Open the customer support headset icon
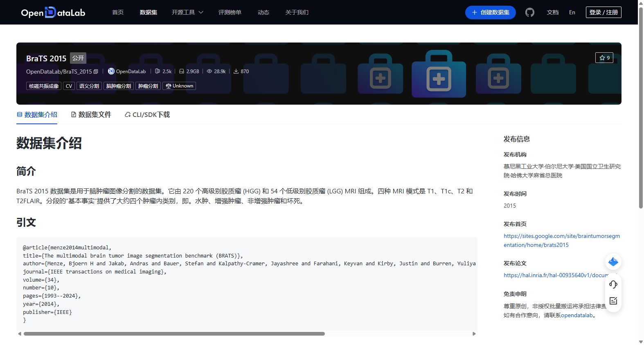The image size is (644, 345). 613,285
